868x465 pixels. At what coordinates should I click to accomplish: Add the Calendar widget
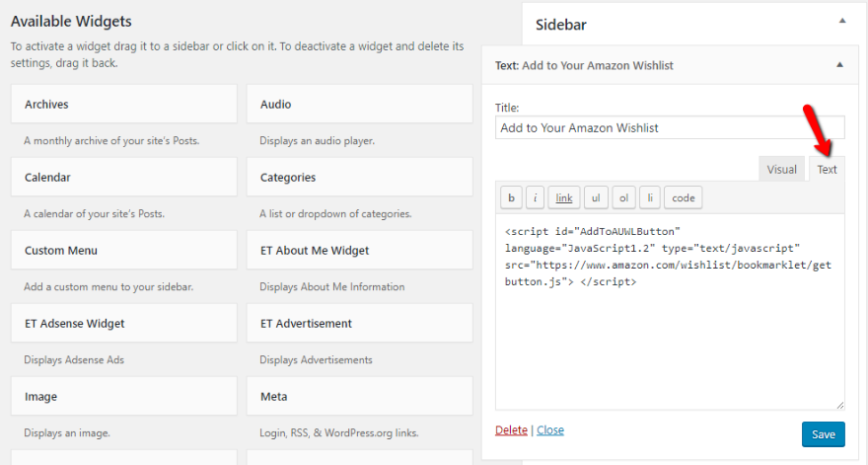[123, 177]
